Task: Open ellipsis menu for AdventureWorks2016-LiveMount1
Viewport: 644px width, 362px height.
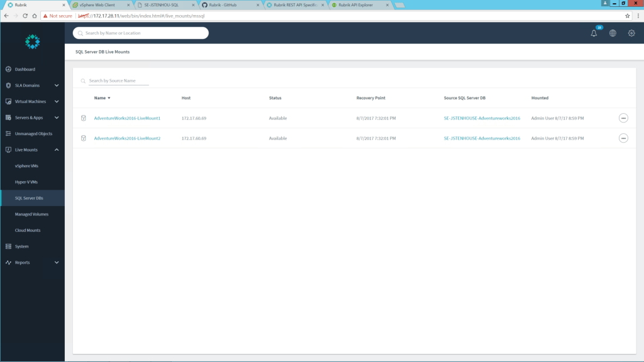Action: pyautogui.click(x=623, y=118)
